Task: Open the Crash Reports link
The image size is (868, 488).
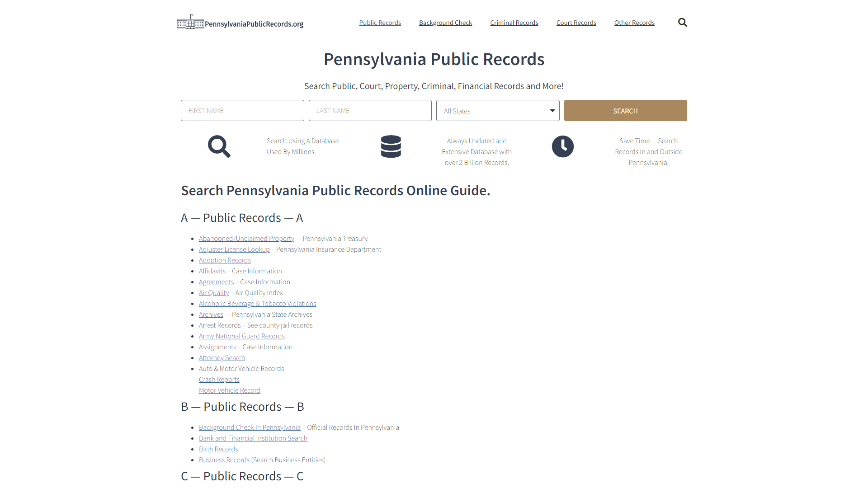Action: 219,380
